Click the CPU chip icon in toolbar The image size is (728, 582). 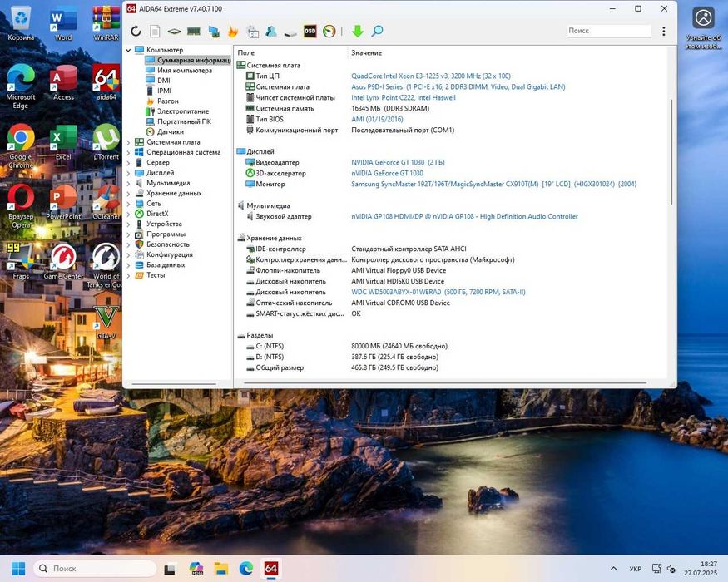(175, 32)
